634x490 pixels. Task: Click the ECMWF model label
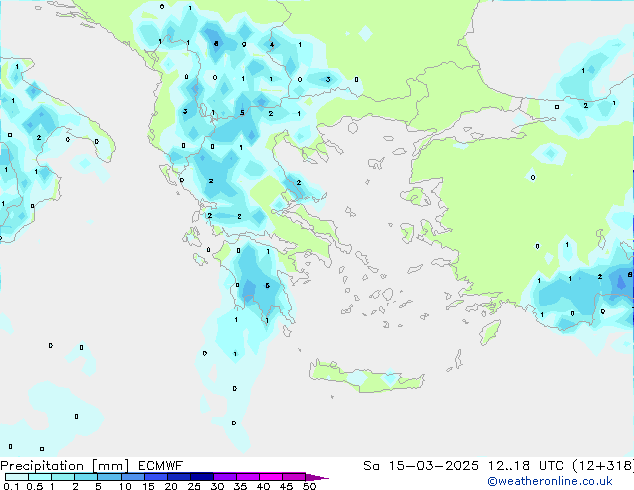pyautogui.click(x=161, y=466)
